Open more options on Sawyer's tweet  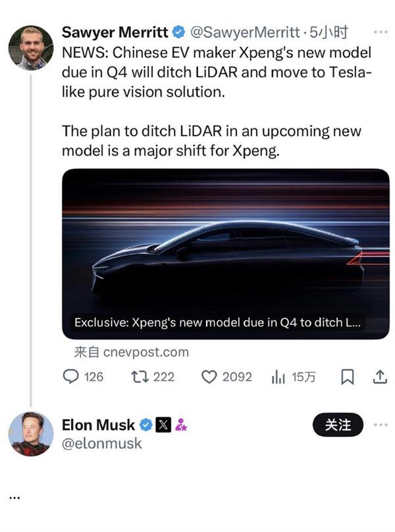[381, 31]
